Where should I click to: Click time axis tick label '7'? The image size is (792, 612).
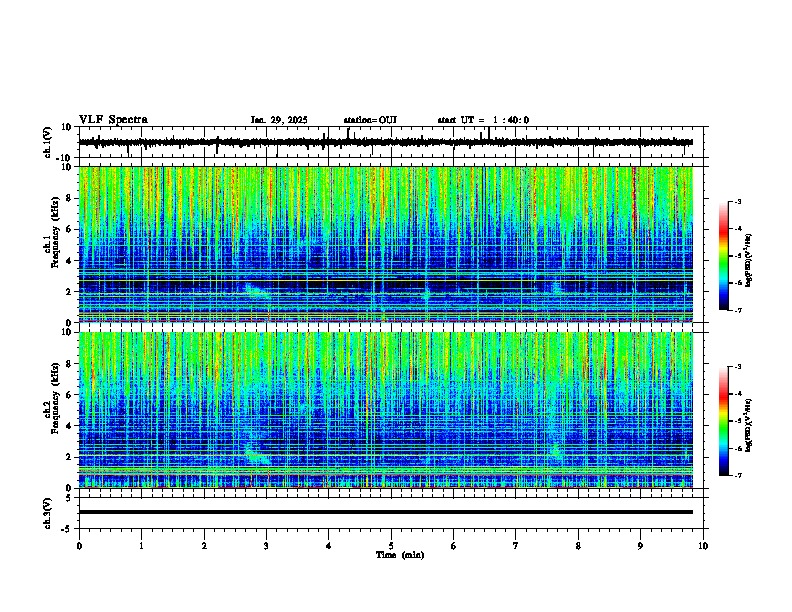click(x=516, y=546)
